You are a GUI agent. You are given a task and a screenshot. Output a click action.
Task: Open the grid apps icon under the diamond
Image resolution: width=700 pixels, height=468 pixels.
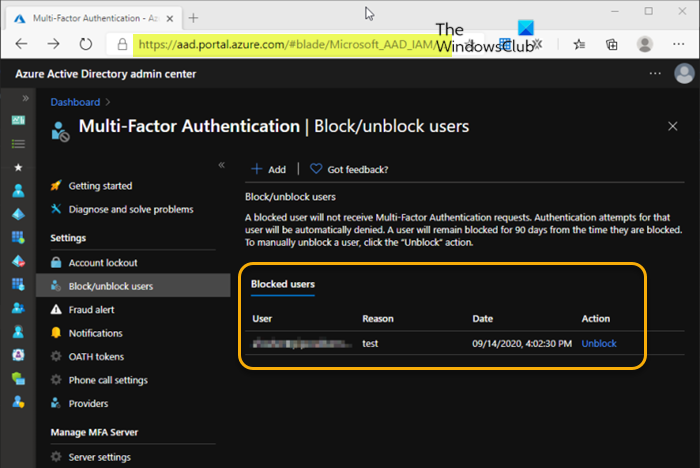point(18,237)
